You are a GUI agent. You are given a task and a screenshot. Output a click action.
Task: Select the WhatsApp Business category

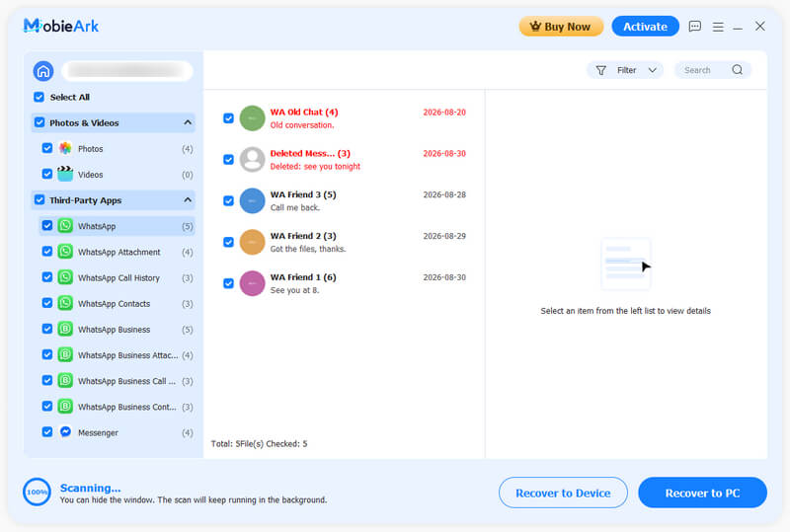point(117,330)
